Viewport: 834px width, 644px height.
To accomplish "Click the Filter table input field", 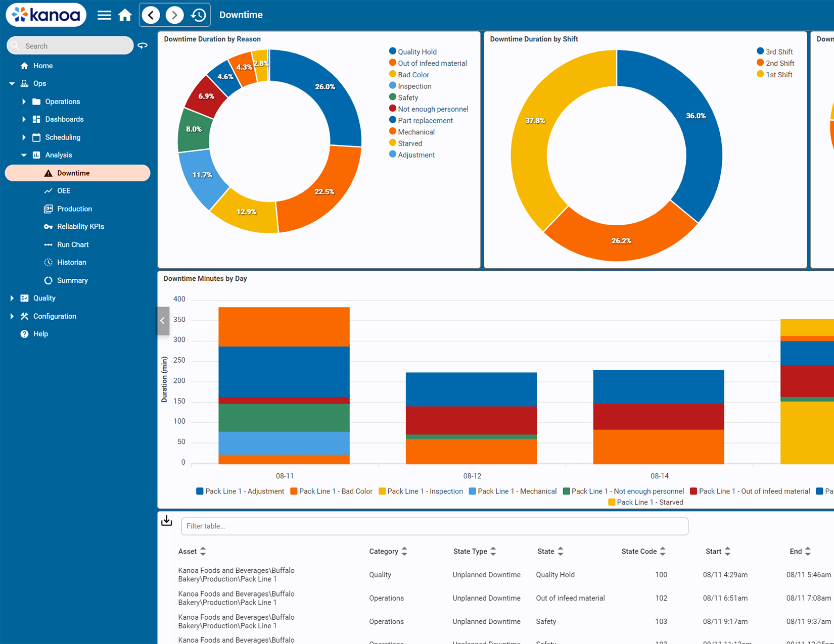I will [435, 526].
